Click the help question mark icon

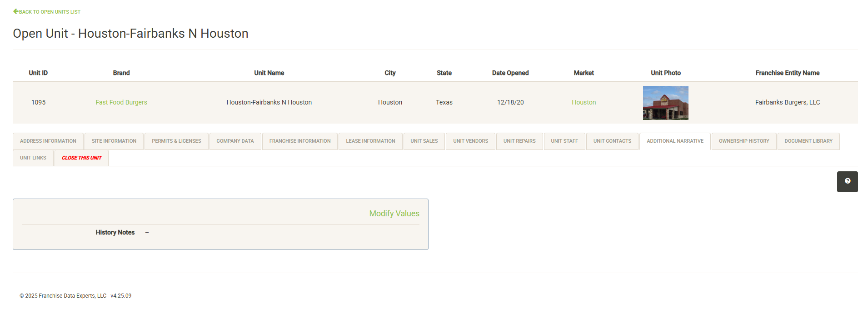847,181
